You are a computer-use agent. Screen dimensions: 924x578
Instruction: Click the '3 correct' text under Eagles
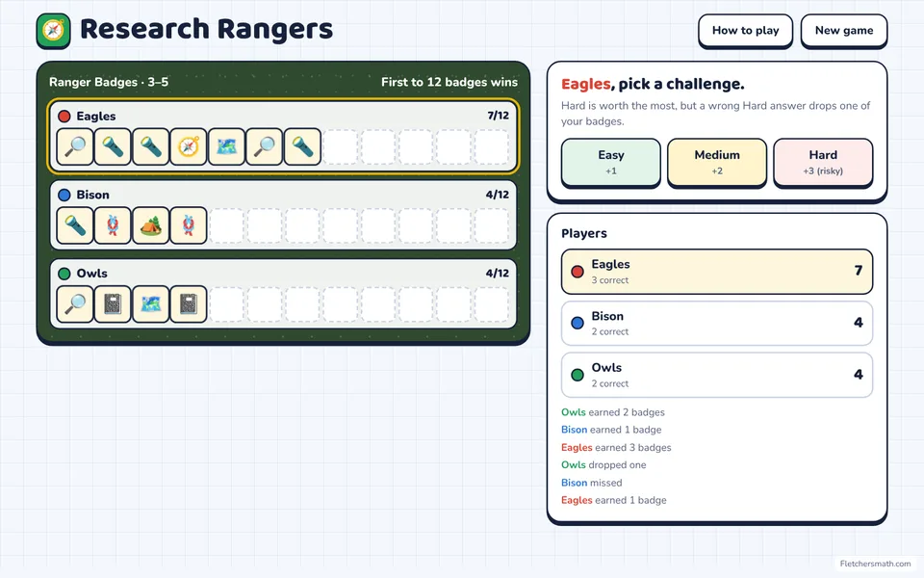[610, 280]
